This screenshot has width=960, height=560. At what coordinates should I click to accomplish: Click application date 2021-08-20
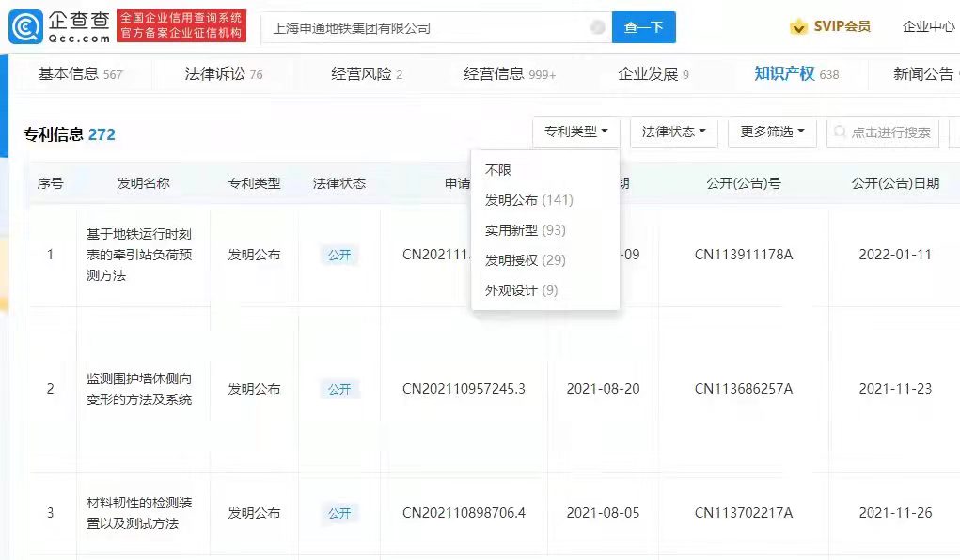click(x=603, y=389)
